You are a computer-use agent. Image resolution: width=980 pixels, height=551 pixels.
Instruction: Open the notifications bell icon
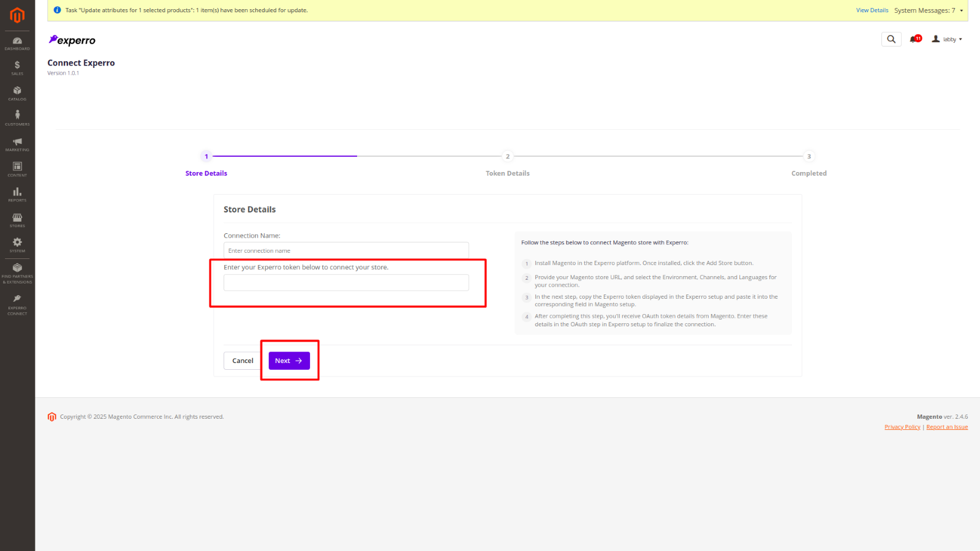click(915, 39)
